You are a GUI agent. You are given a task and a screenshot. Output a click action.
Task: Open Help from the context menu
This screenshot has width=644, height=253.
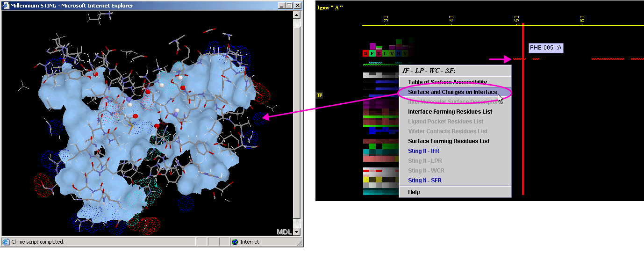pos(414,192)
